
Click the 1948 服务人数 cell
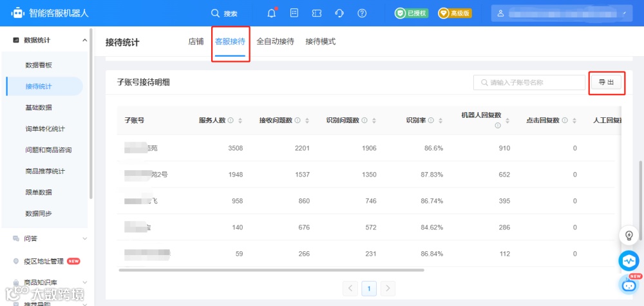point(235,175)
